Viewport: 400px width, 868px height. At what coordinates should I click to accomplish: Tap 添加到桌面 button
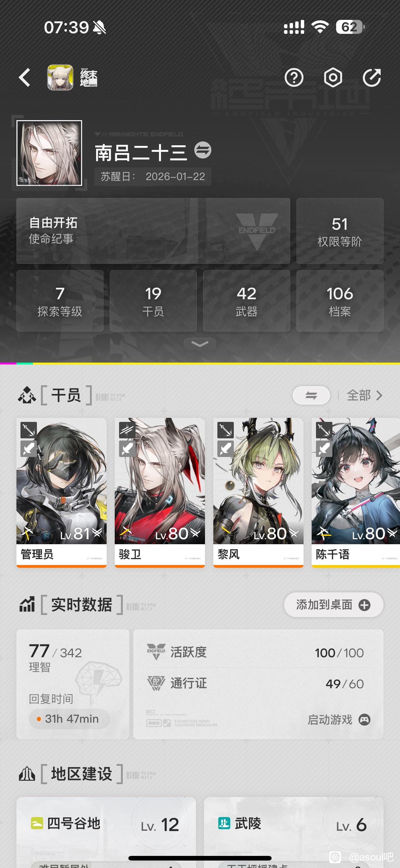coord(334,605)
